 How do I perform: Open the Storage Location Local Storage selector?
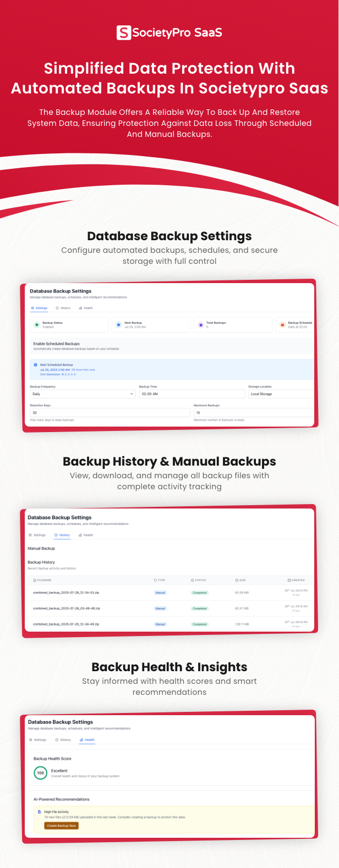coord(281,394)
